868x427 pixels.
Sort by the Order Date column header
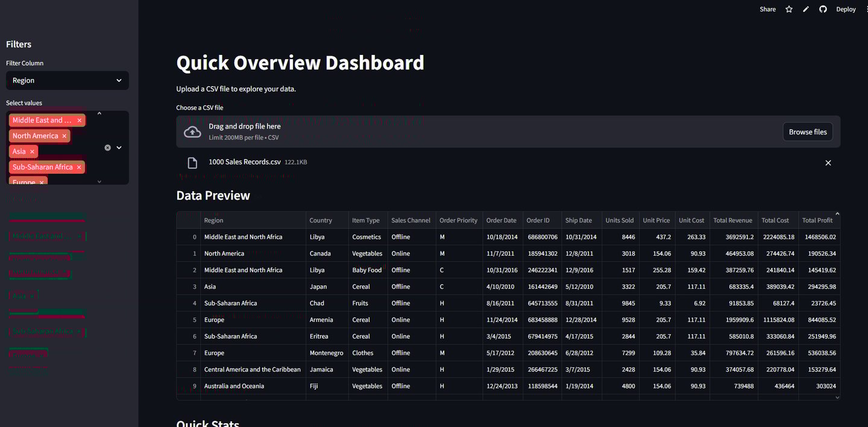(503, 220)
